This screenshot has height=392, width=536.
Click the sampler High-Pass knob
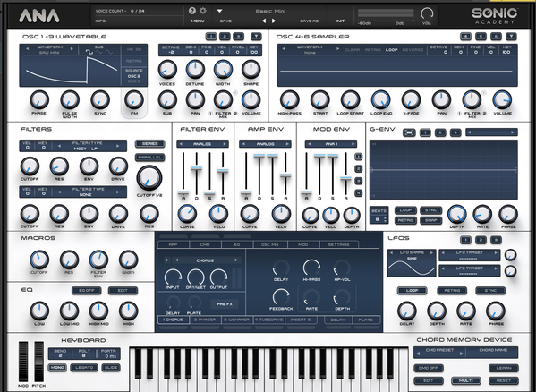(290, 99)
